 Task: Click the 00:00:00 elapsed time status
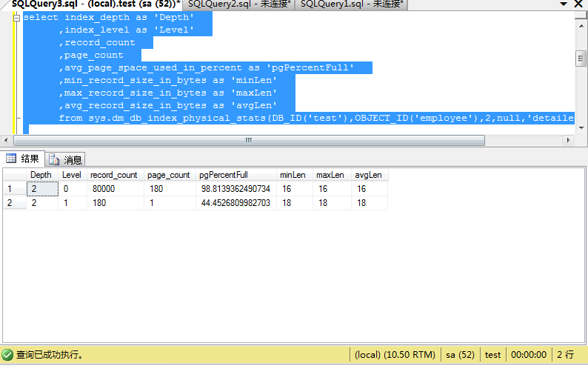pos(529,355)
